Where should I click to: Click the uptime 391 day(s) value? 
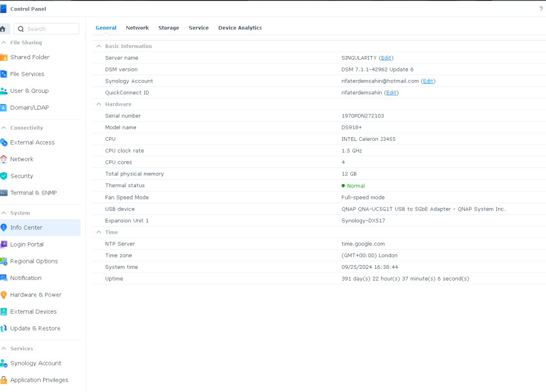coord(405,279)
